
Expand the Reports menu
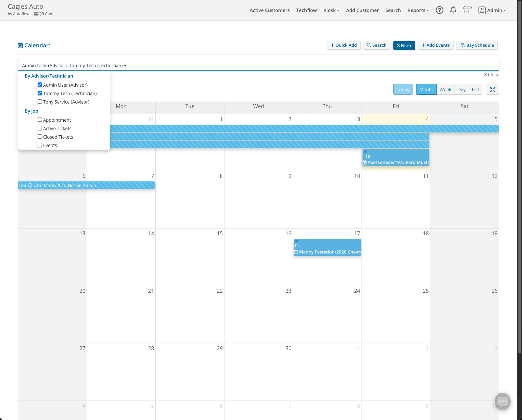click(418, 10)
